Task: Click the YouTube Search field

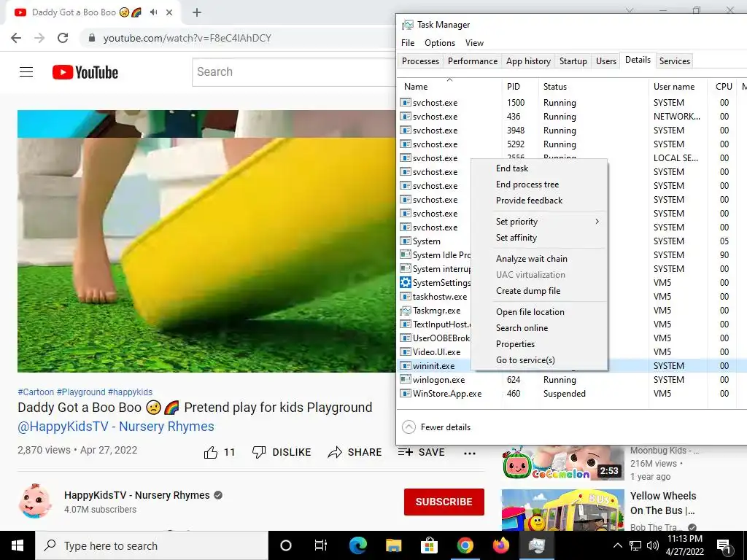Action: point(293,72)
